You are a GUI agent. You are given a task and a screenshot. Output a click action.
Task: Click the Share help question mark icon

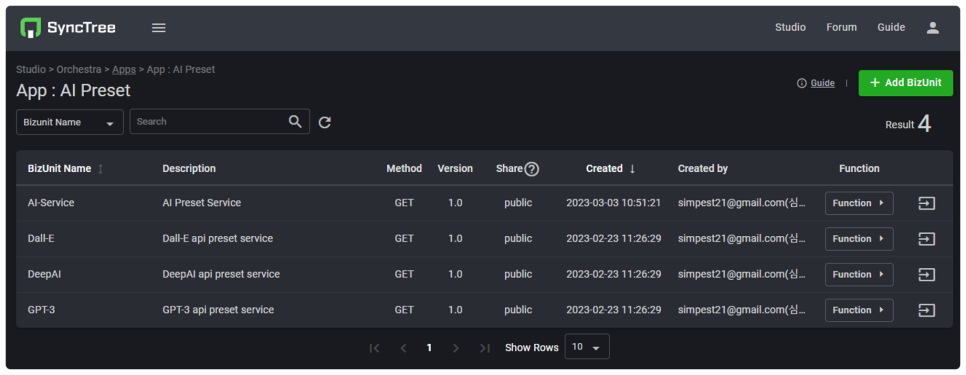(x=532, y=169)
